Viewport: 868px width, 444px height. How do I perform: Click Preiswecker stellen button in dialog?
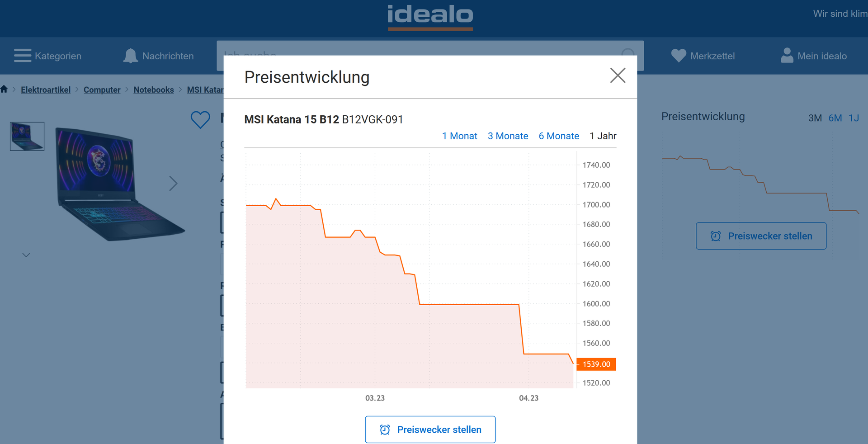tap(430, 430)
